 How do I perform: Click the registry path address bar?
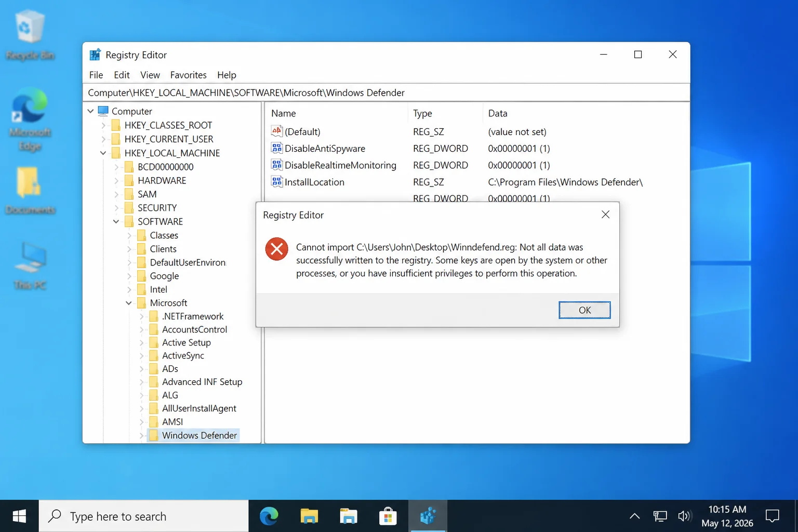point(386,92)
